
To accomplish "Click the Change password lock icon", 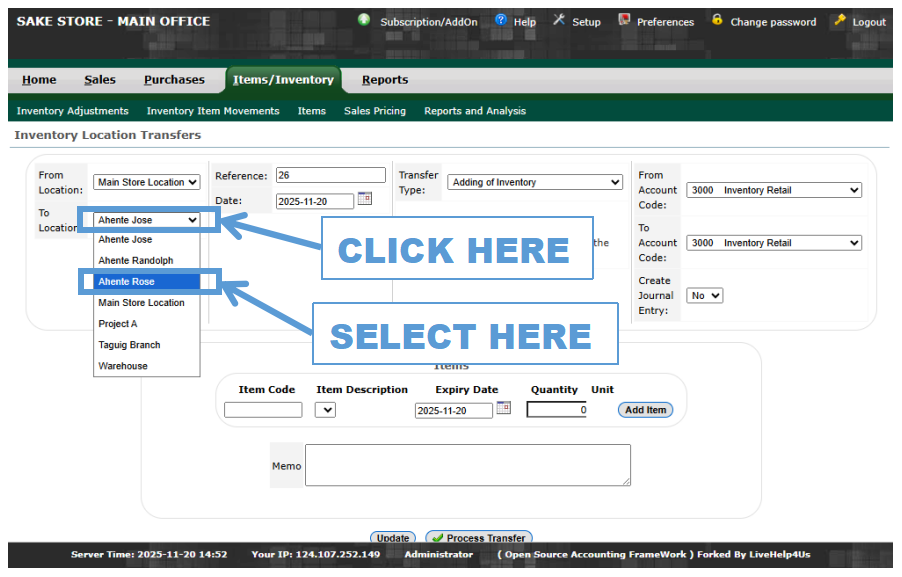I will (x=717, y=20).
